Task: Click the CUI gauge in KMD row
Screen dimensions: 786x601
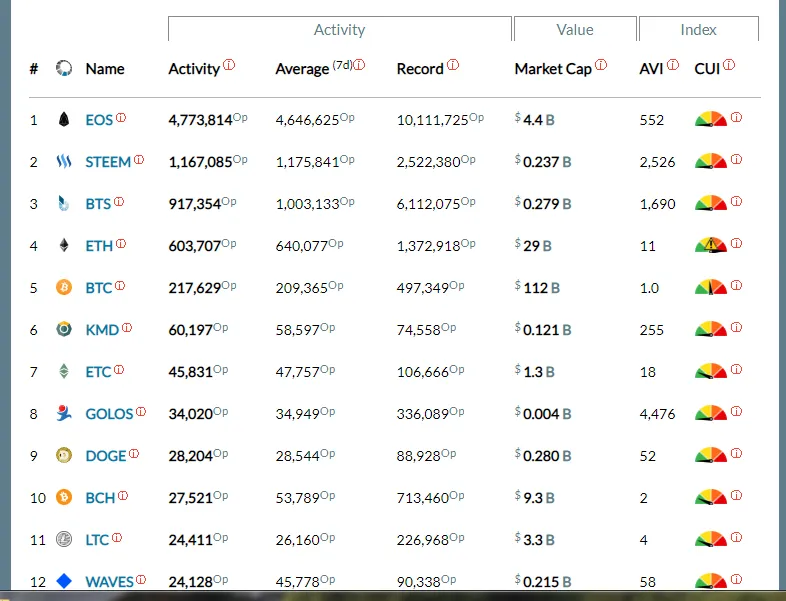Action: pos(710,329)
